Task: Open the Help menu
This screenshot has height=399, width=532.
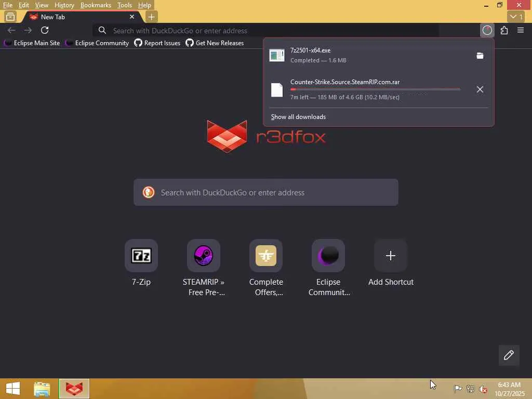Action: click(x=144, y=5)
